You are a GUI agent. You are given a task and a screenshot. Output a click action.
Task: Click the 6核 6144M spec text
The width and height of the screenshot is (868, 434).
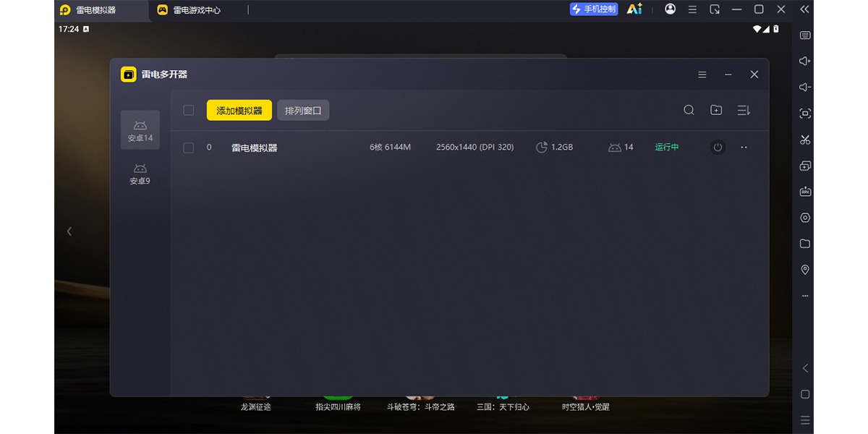click(x=390, y=148)
